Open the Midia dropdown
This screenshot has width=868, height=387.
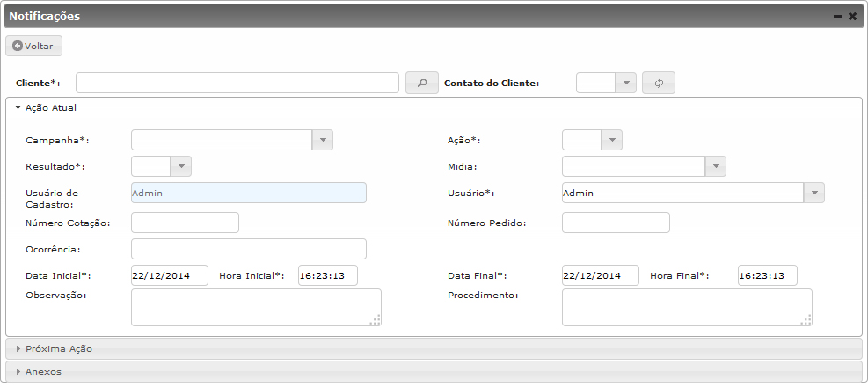point(715,166)
